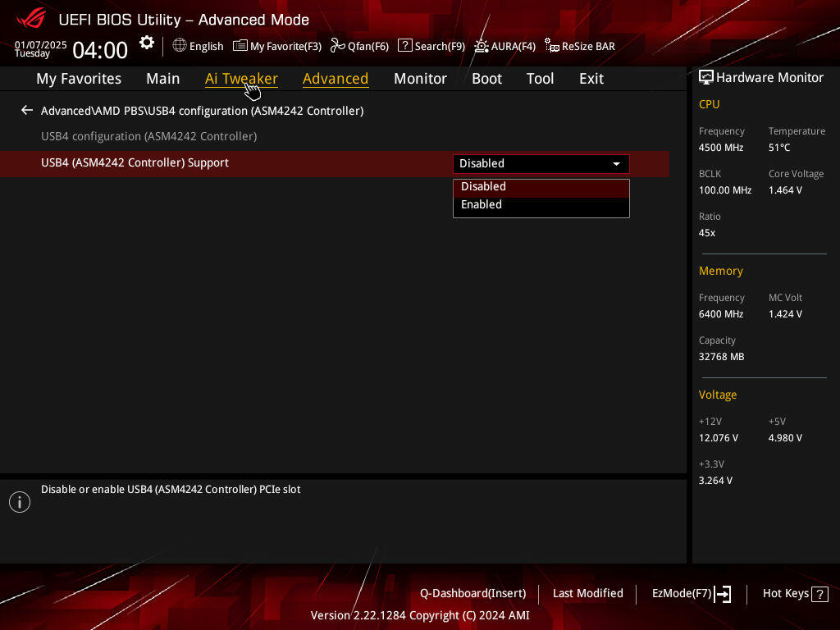Click the memory frequency value 6400 MHz

click(721, 314)
